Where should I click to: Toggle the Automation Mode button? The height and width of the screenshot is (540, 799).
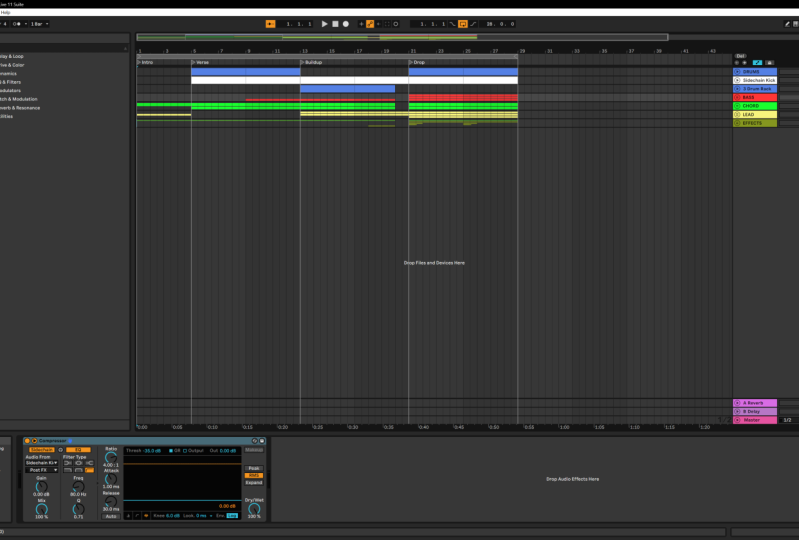[x=757, y=63]
